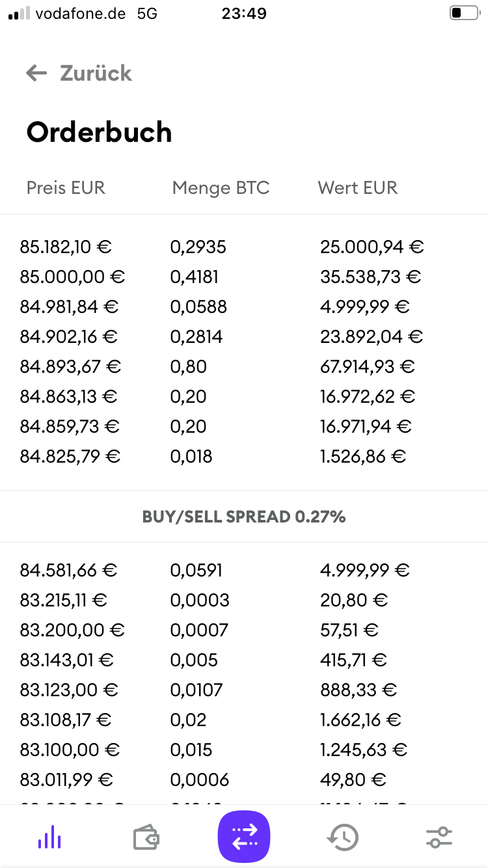Open the wallet tab icon
This screenshot has width=488, height=868.
pyautogui.click(x=146, y=837)
